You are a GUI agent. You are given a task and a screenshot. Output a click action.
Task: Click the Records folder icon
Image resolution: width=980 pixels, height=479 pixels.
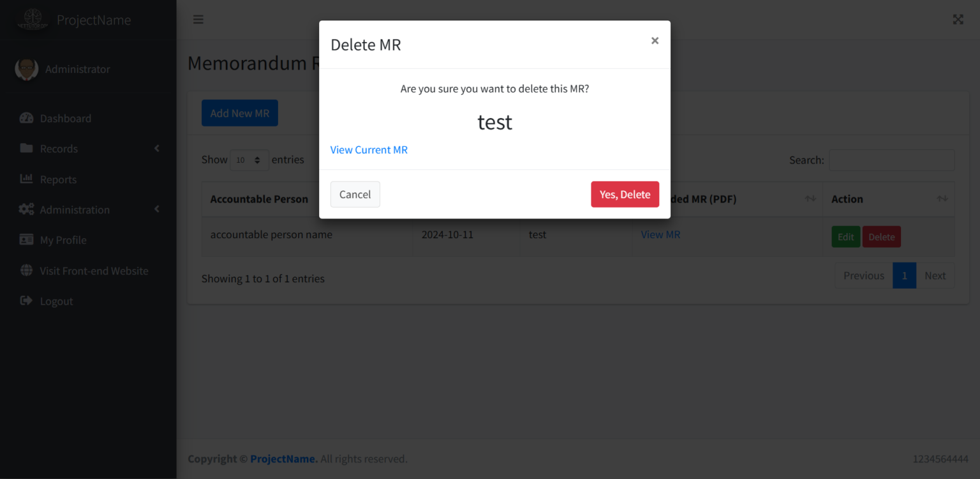26,148
